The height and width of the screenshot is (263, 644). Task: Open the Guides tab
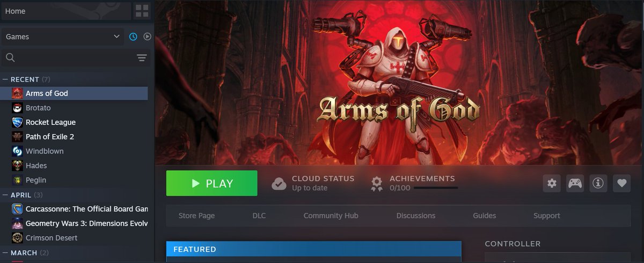485,216
